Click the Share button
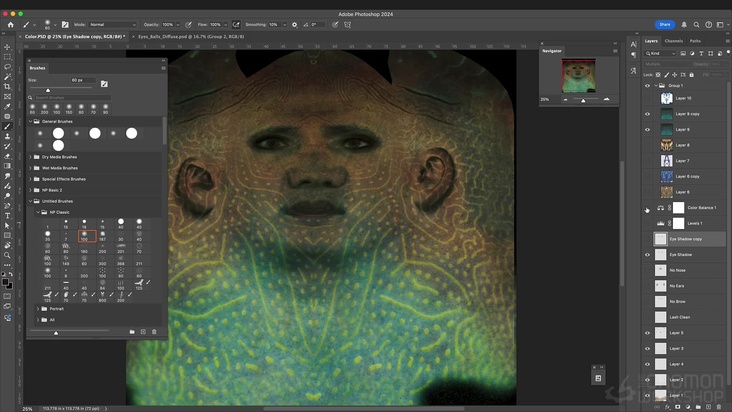The height and width of the screenshot is (412, 732). point(665,25)
